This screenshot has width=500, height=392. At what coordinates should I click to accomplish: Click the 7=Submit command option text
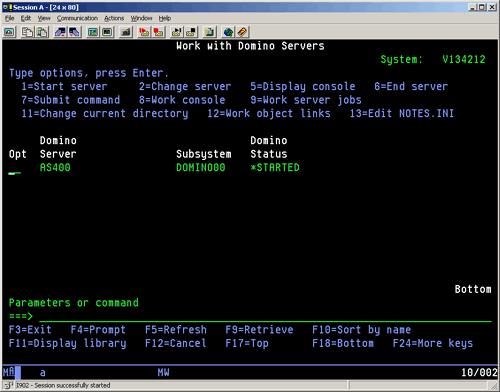[71, 100]
